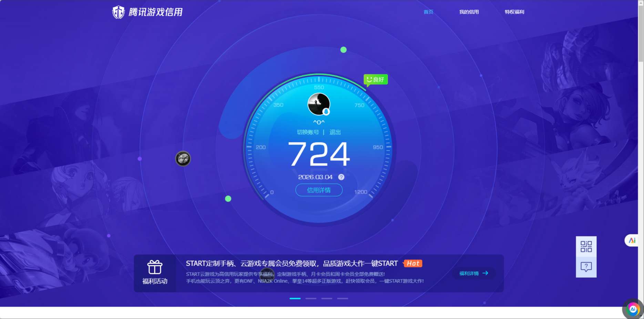Open the 我的信用 menu item
Viewport: 644px width, 319px height.
pos(469,11)
